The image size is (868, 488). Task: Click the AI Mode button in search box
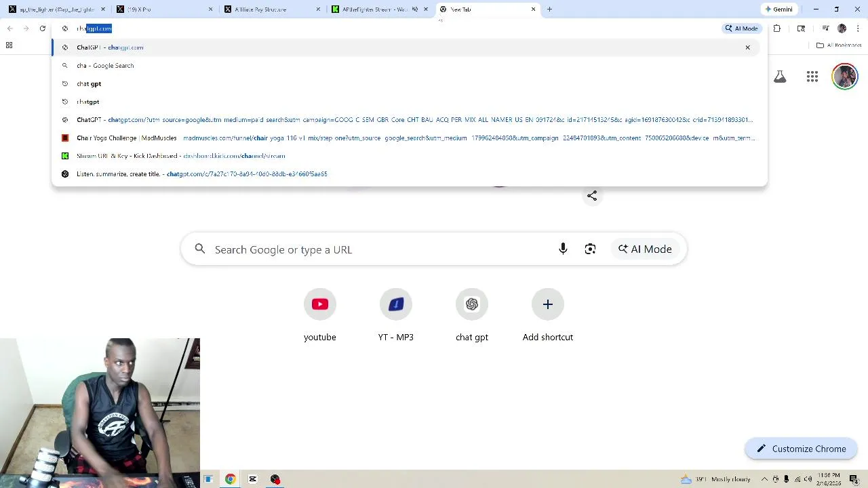645,249
